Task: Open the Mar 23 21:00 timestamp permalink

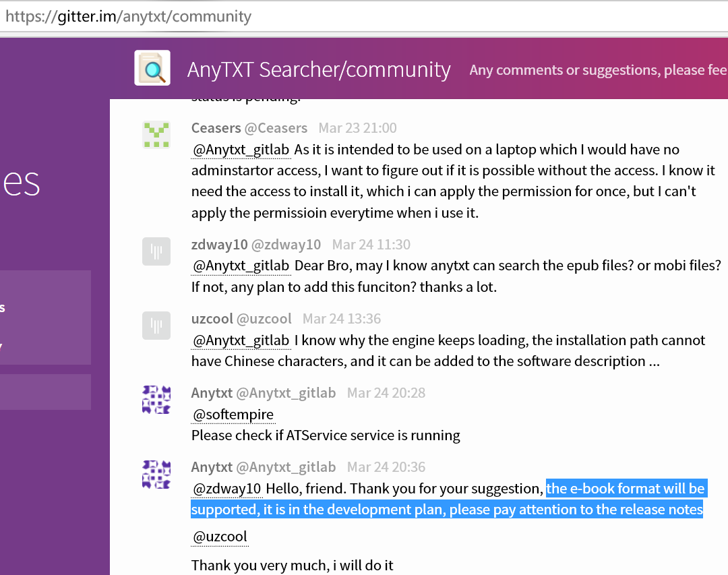Action: 357,127
